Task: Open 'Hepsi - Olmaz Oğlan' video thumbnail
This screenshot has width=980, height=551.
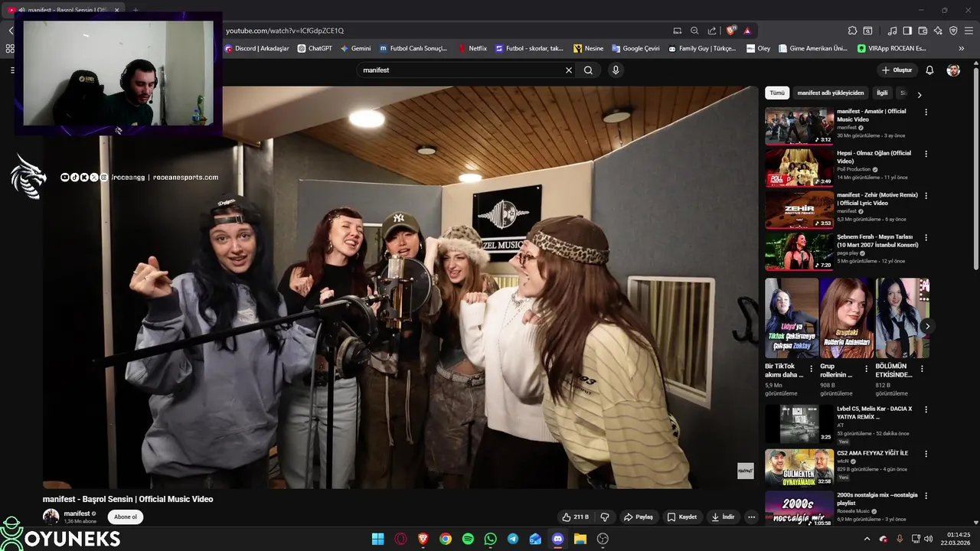Action: 799,168
